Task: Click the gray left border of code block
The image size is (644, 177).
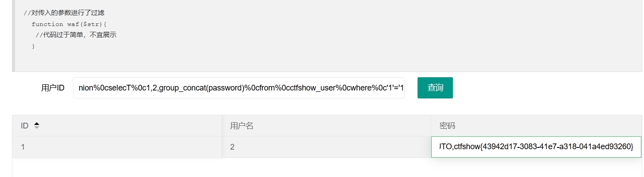Action: click(x=13, y=35)
